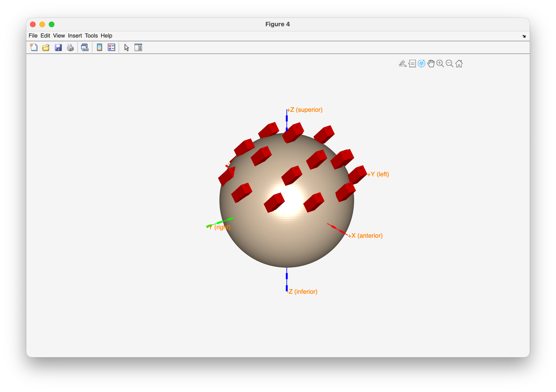The height and width of the screenshot is (392, 556).
Task: Open the Property Inspector icon
Action: [138, 47]
